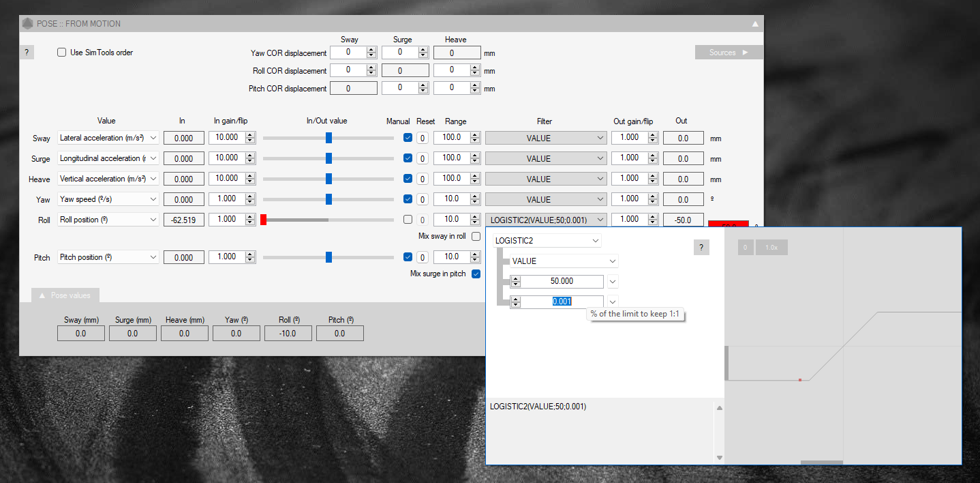The image size is (980, 483).
Task: Collapse the Pose values tab
Action: [x=65, y=295]
